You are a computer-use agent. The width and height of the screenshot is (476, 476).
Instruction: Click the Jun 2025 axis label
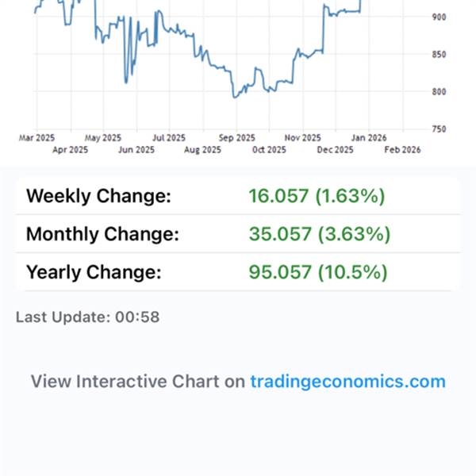[136, 149]
